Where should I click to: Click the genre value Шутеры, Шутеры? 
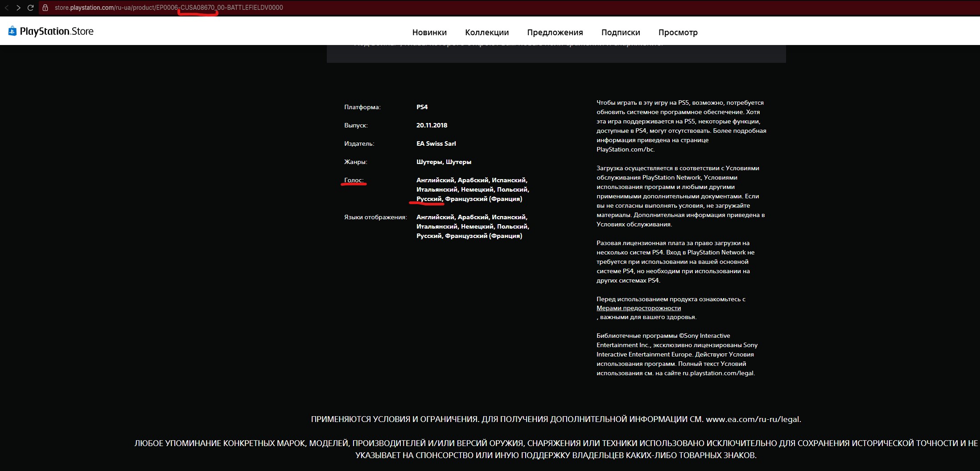[x=444, y=162]
